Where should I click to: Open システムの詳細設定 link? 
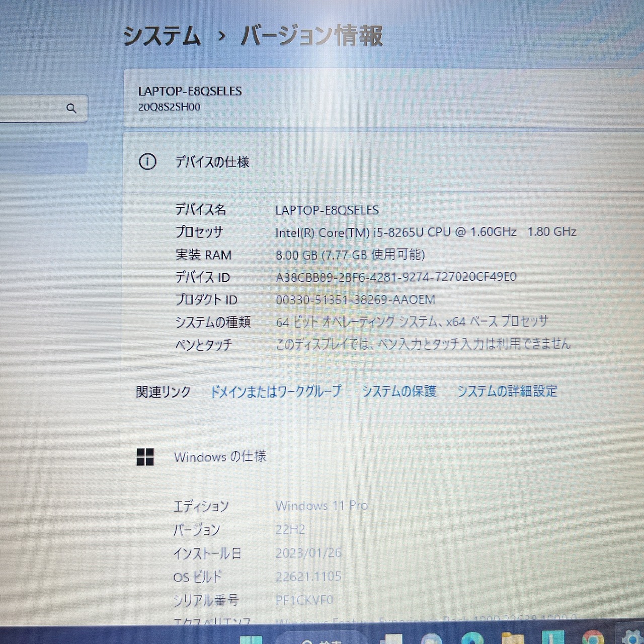click(x=507, y=391)
